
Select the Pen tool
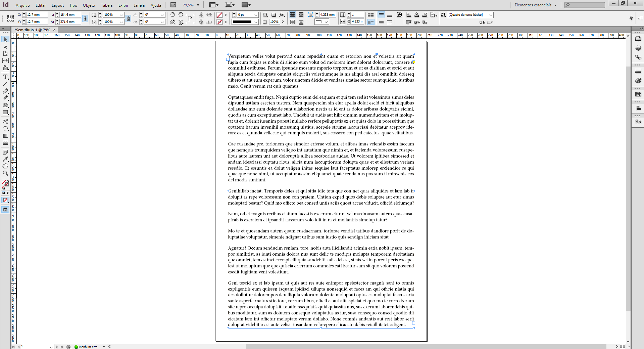coord(5,91)
